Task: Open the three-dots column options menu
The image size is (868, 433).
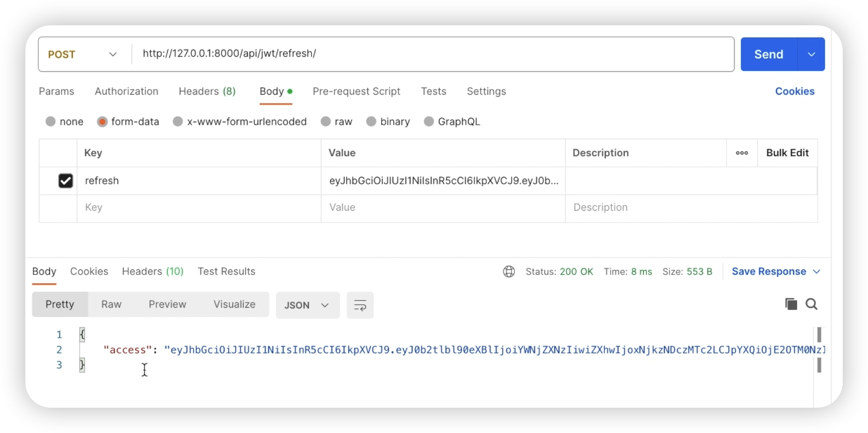Action: coord(742,153)
